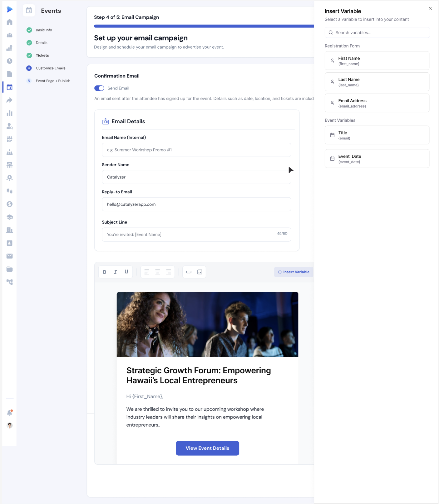Disable the Send Email toggle

click(x=99, y=88)
